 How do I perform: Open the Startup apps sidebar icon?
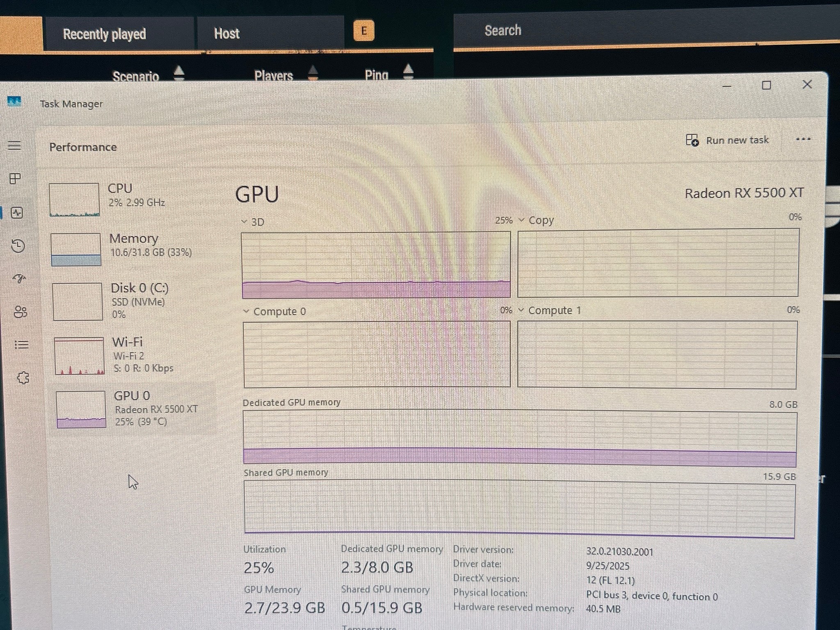tap(19, 279)
